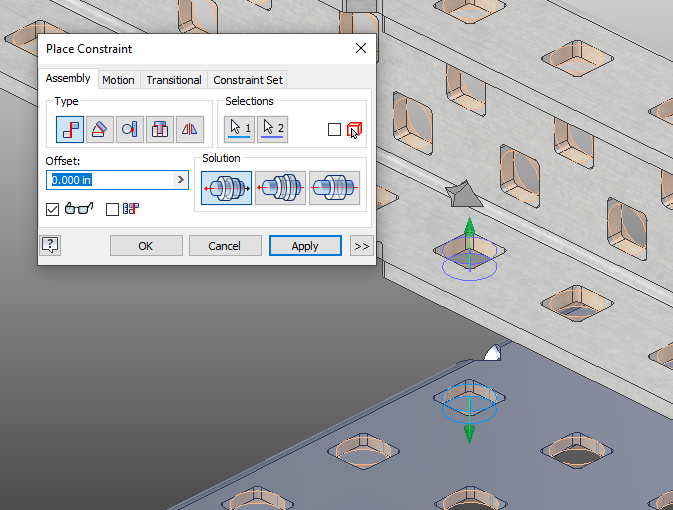Click the green up arrow on the bracket hole
Screen dimensions: 673x510
tap(470, 228)
